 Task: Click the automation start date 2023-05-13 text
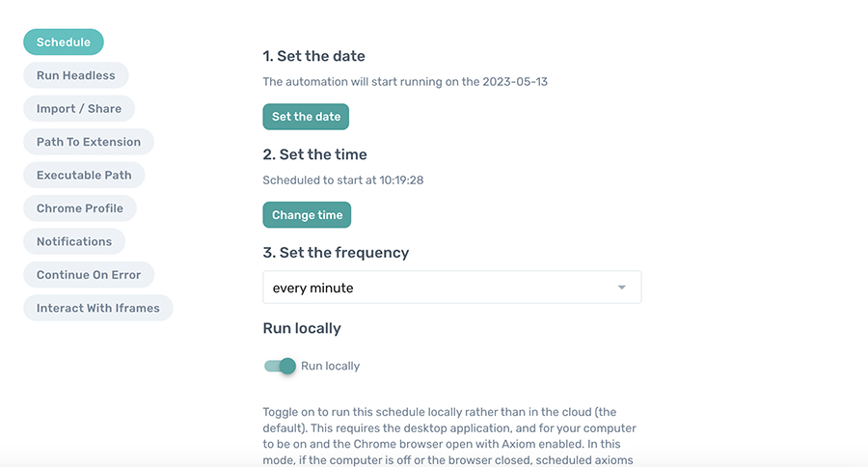(x=518, y=82)
